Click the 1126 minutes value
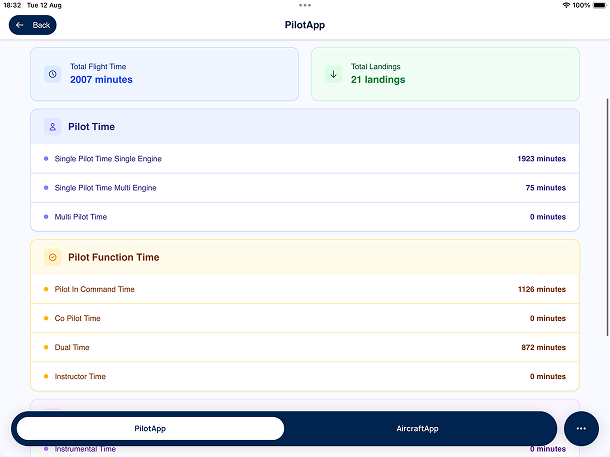The image size is (610, 457). coord(542,289)
